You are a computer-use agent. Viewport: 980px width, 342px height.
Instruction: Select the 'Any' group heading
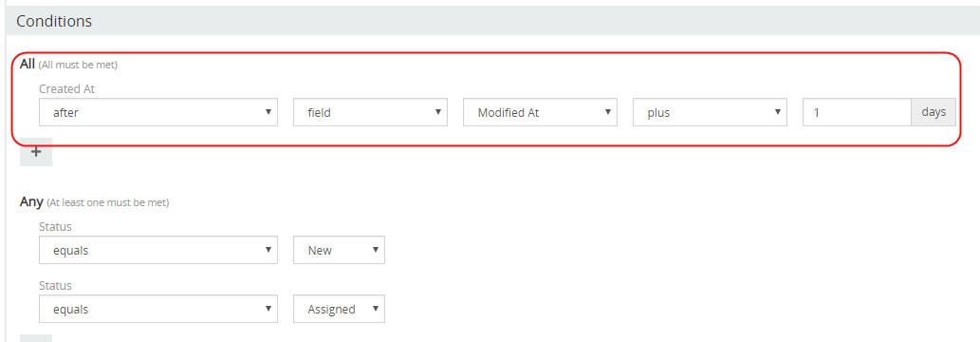(31, 201)
